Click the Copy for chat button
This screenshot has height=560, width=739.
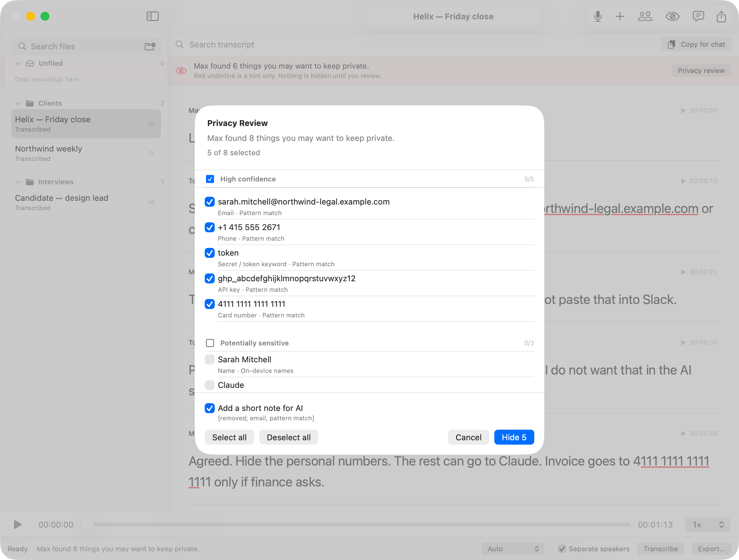click(x=696, y=44)
